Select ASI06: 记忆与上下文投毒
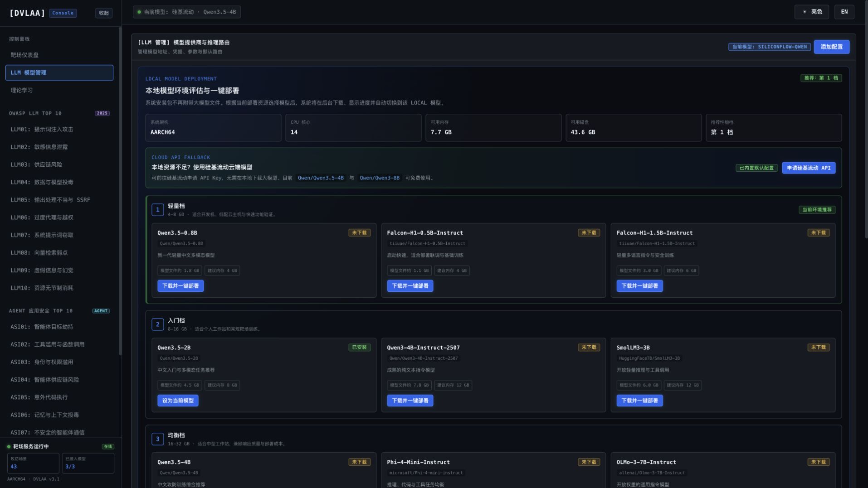This screenshot has height=488, width=868. point(59,415)
